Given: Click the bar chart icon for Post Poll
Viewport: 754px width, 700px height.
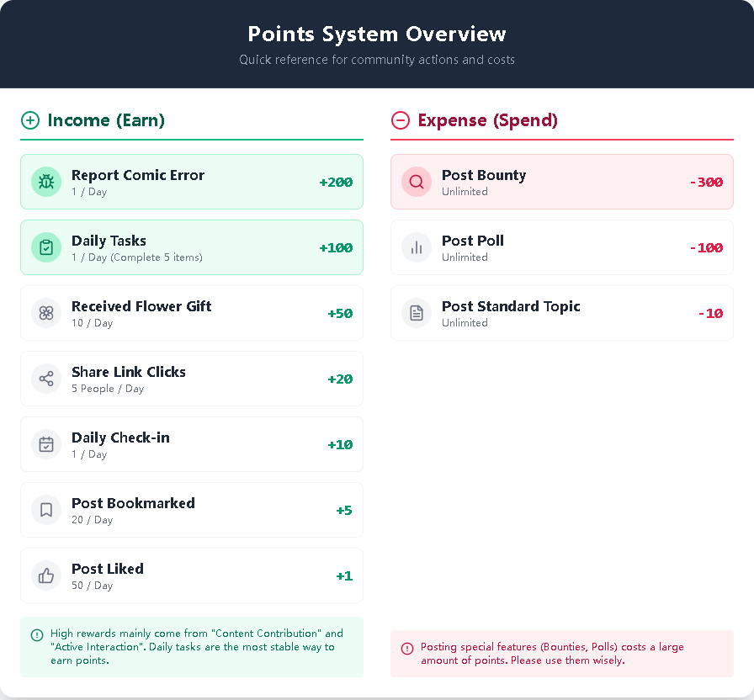Looking at the screenshot, I should [417, 247].
